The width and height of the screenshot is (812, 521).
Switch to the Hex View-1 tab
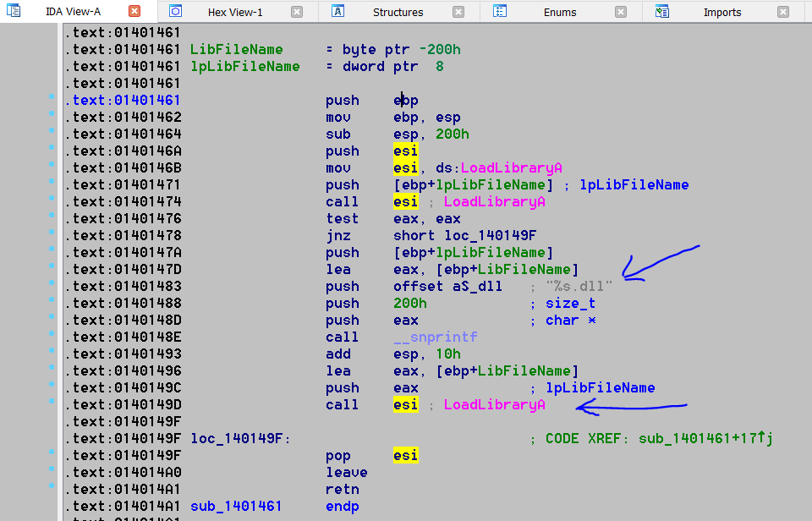point(234,12)
